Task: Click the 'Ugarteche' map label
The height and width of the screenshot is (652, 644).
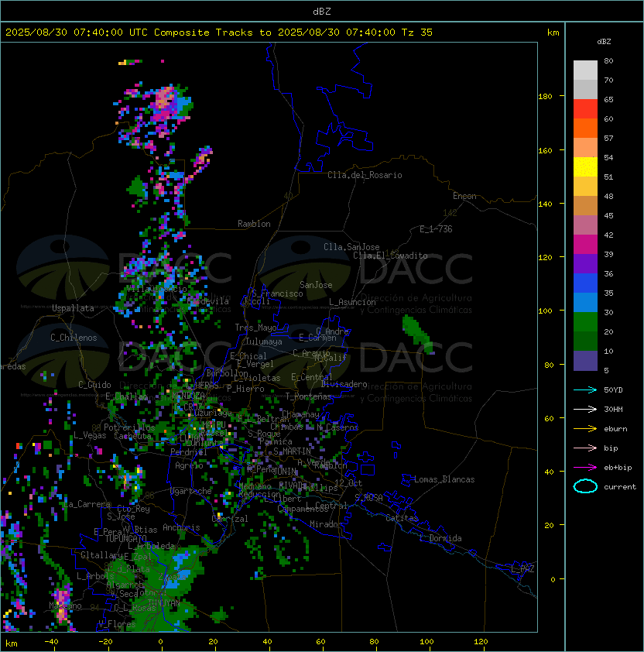Action: click(x=191, y=491)
